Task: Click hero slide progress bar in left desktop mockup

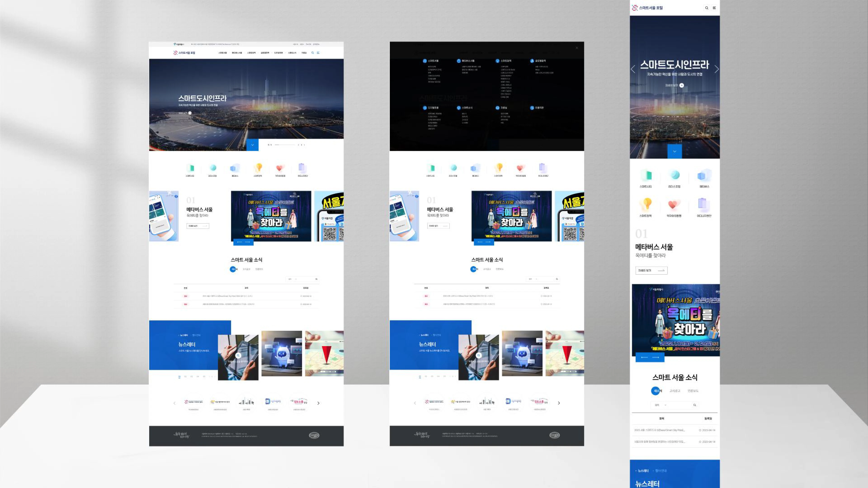Action: tap(285, 145)
